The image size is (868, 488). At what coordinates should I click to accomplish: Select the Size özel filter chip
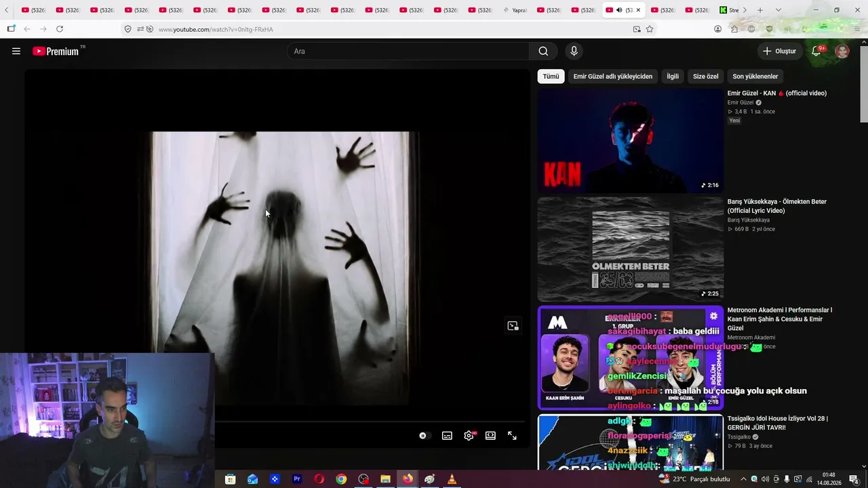pos(705,77)
